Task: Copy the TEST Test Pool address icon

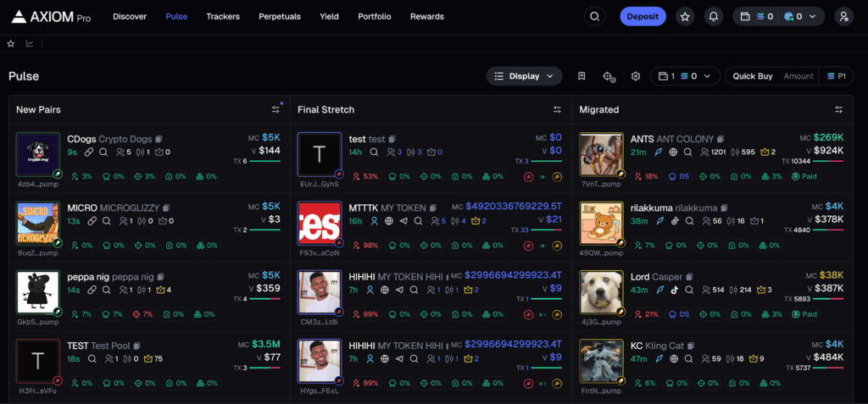Action: [x=136, y=346]
